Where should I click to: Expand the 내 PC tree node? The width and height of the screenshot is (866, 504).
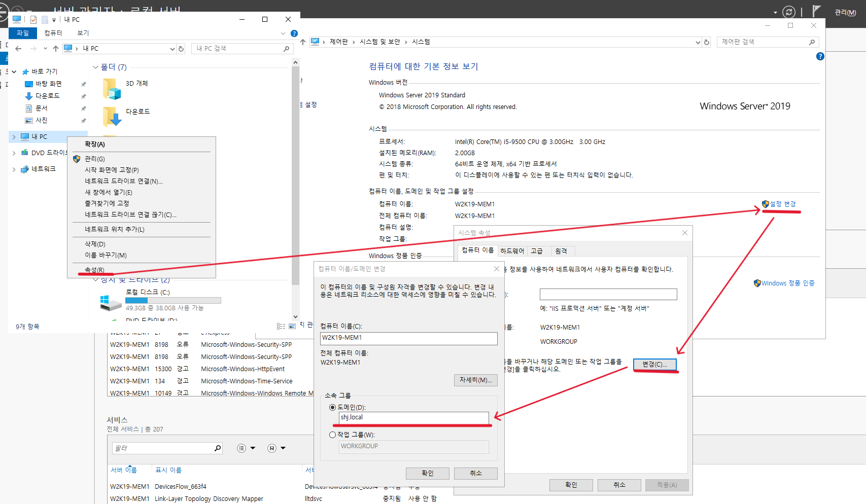click(x=14, y=137)
